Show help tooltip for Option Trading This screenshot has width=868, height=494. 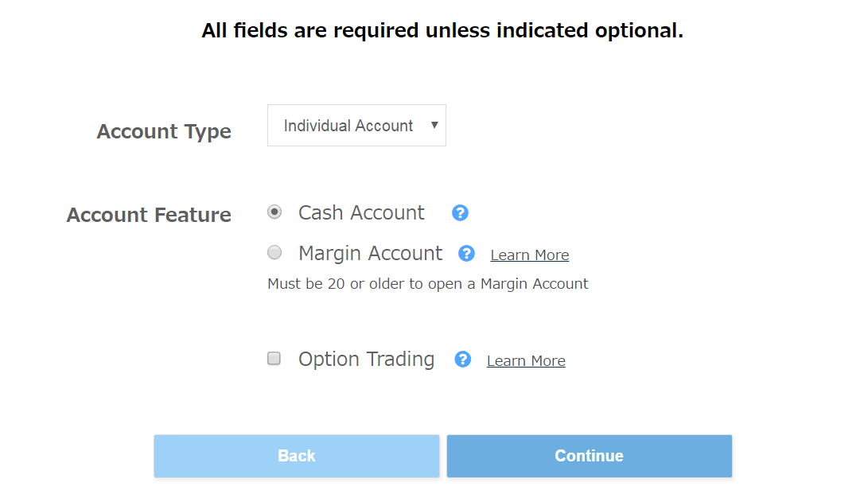[463, 360]
